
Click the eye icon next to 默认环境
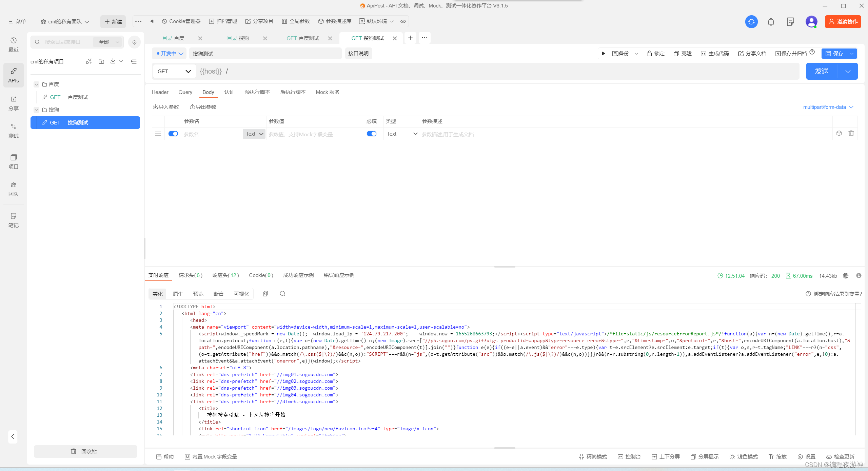coord(403,21)
